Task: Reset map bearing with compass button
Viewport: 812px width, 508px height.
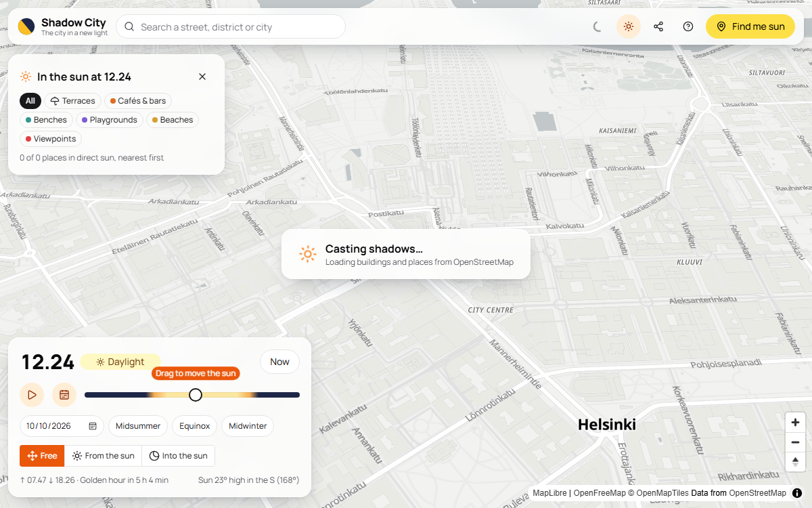Action: pyautogui.click(x=795, y=463)
